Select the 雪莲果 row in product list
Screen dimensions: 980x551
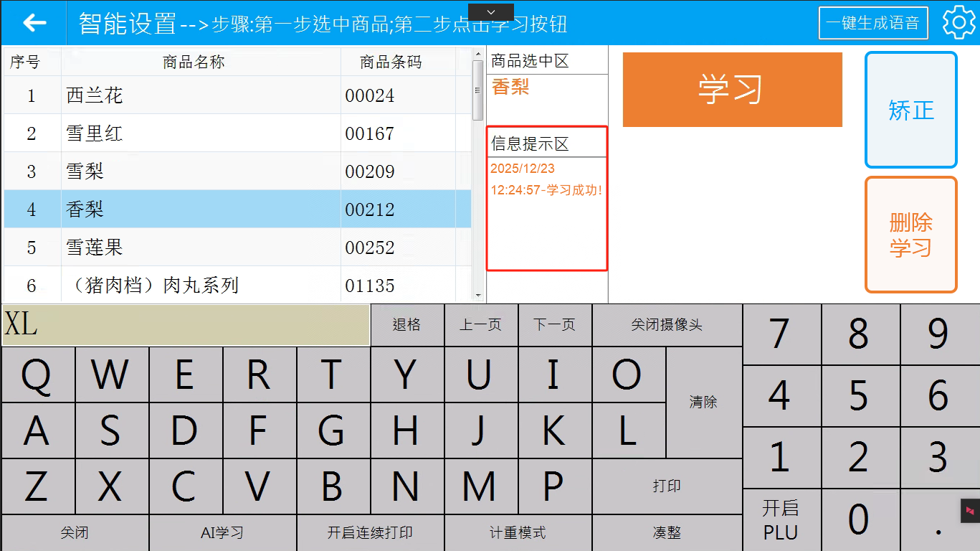coord(237,248)
